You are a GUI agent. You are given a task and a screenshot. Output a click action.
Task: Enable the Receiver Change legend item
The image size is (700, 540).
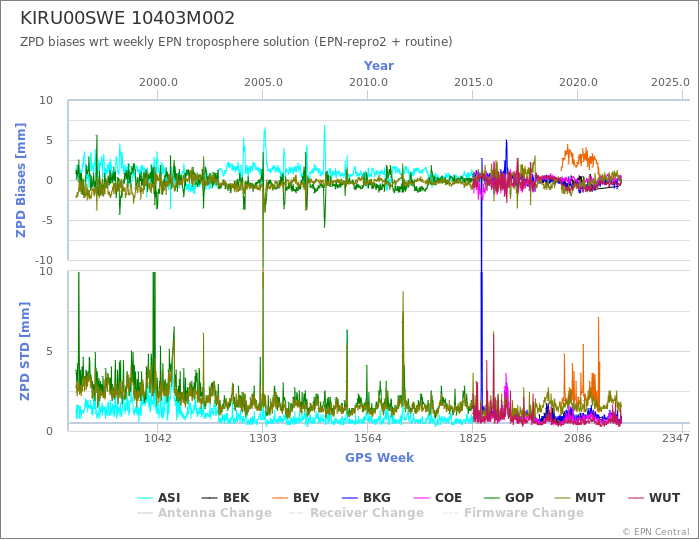pos(356,513)
